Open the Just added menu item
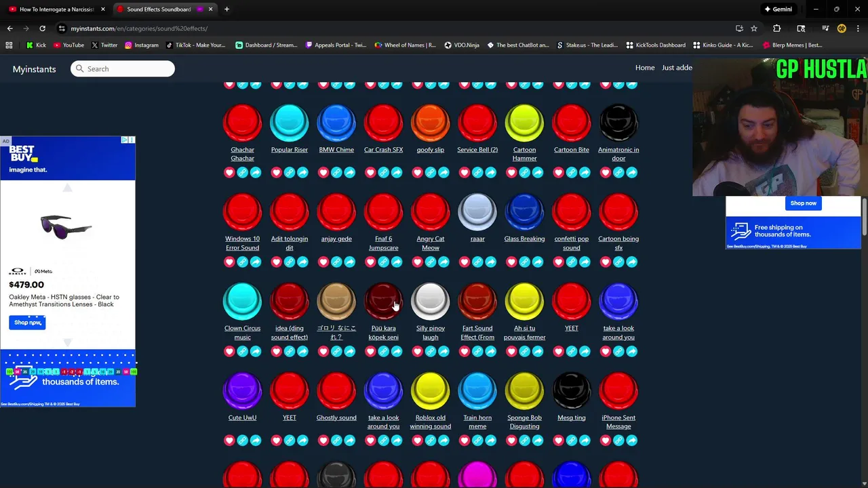The image size is (868, 488). (677, 68)
